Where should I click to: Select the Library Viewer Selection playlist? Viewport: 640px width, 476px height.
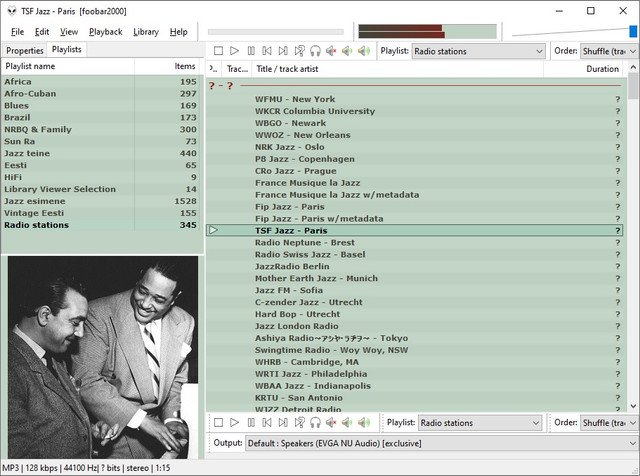[102, 189]
